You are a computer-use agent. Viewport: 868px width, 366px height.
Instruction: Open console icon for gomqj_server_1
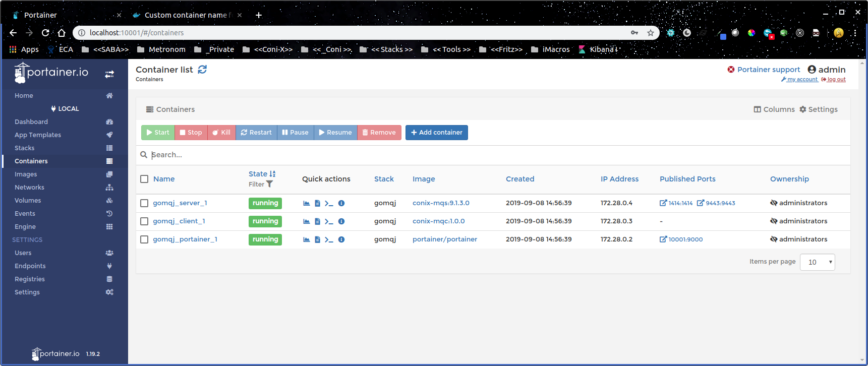click(x=329, y=203)
